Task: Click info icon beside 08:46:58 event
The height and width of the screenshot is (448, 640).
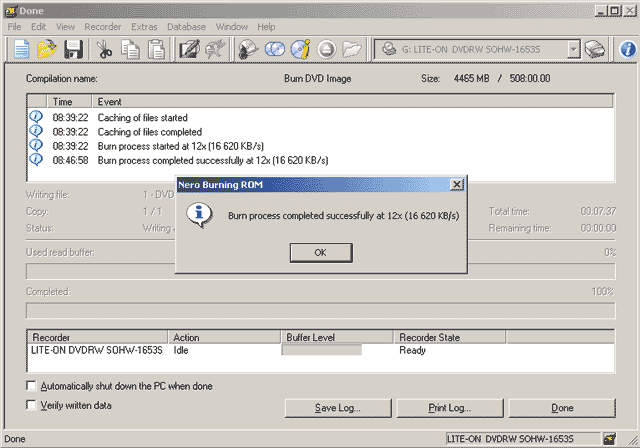Action: pos(36,160)
